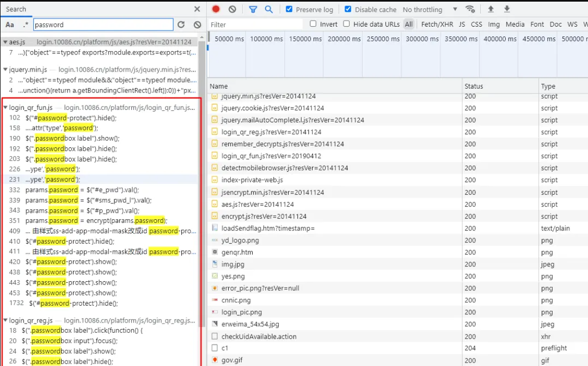The height and width of the screenshot is (366, 588).
Task: Select encrypt.js?resVer=20141124 request
Action: 264,216
